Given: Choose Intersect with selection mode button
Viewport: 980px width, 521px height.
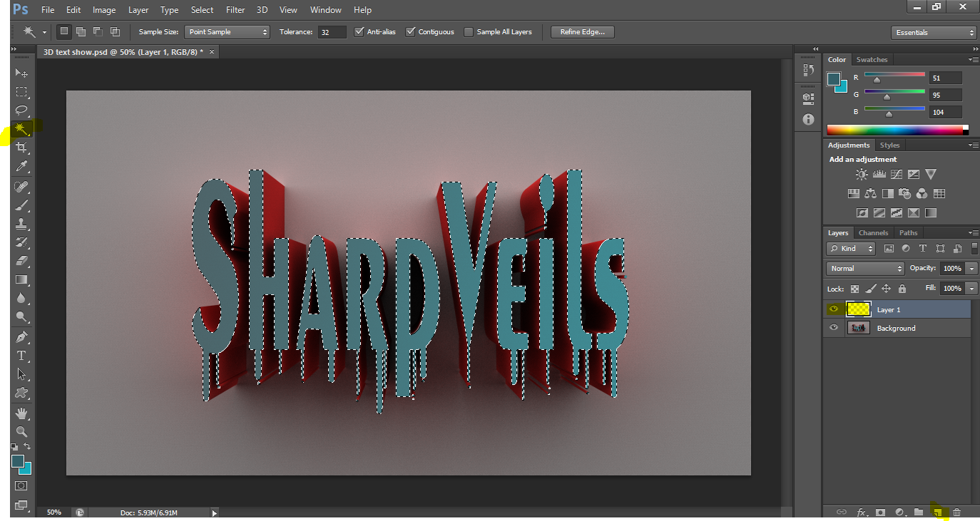Looking at the screenshot, I should [115, 32].
